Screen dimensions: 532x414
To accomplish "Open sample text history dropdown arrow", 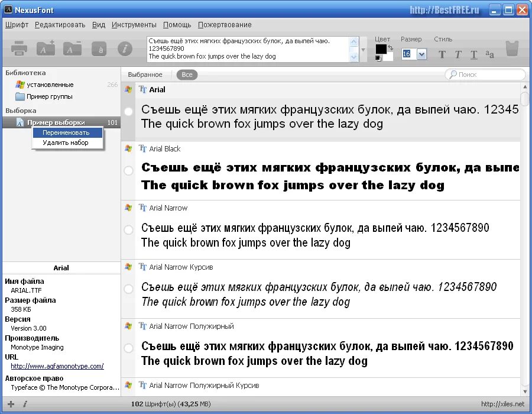I will click(x=363, y=50).
